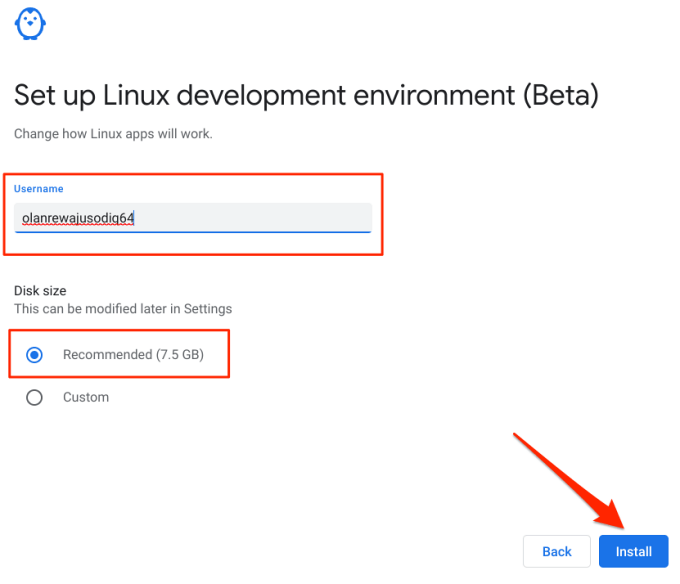Select the Recommended (7.5 GB) radio button

35,355
